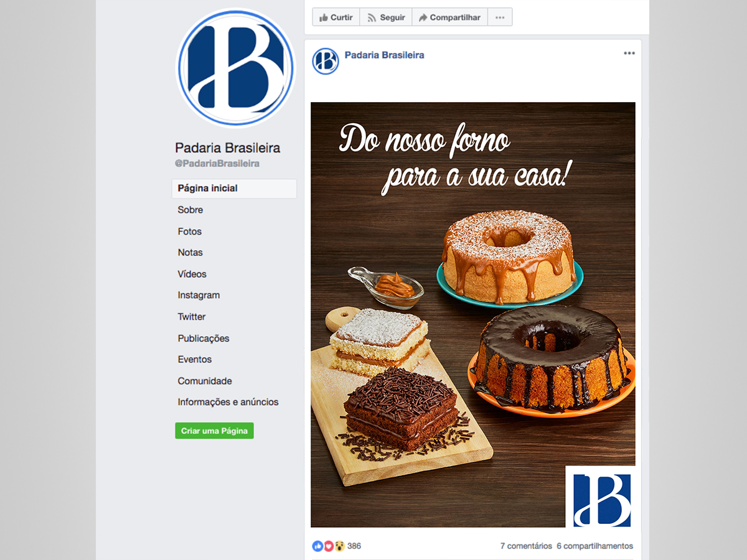Screen dimensions: 747x560
Task: Click the wow emoji reaction icon
Action: [339, 546]
